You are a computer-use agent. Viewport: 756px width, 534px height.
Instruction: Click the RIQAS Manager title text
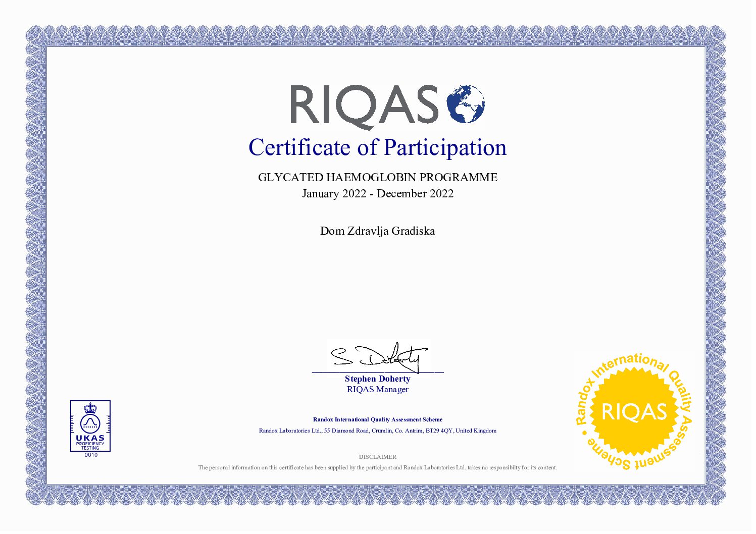coord(377,390)
